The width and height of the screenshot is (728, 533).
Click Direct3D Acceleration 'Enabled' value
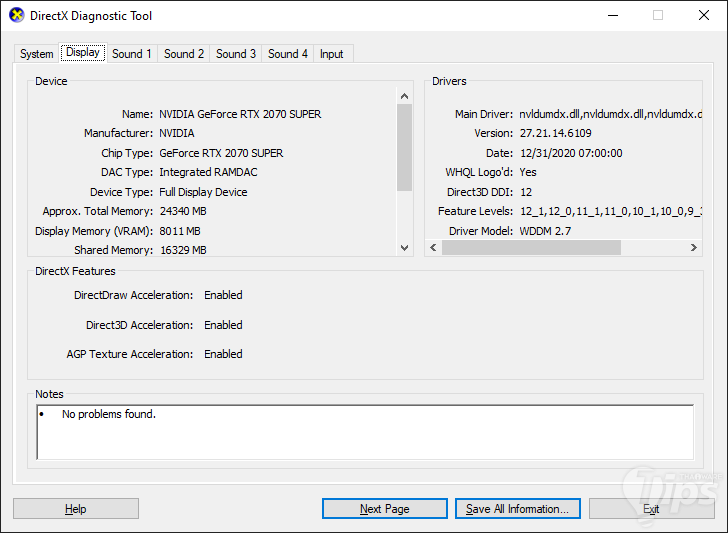pos(223,325)
